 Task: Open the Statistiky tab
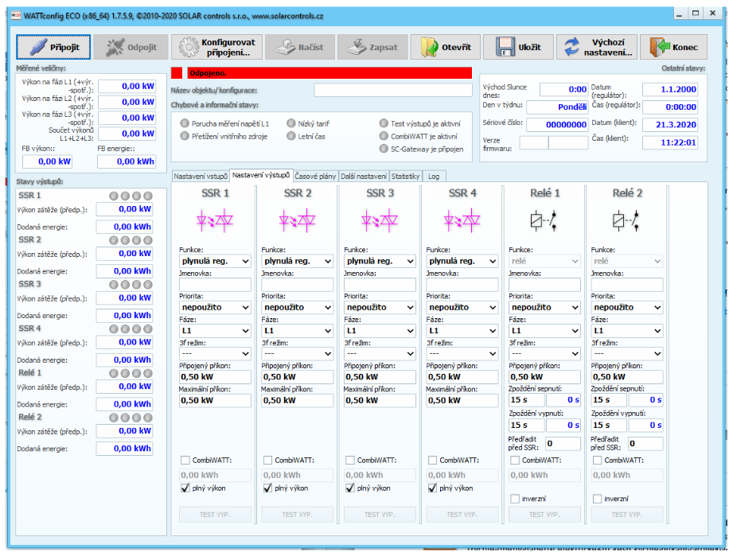[x=405, y=176]
